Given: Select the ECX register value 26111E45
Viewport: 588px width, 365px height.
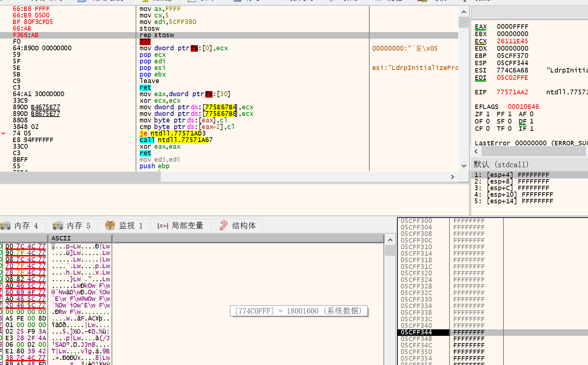Looking at the screenshot, I should [x=513, y=41].
